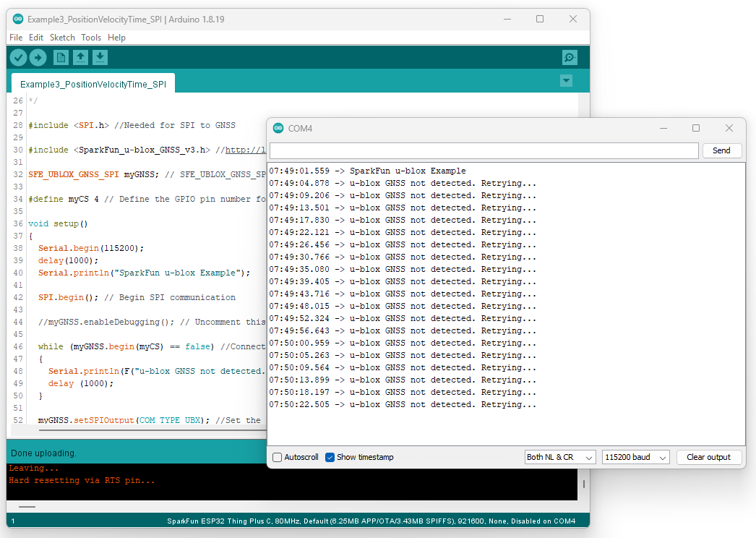756x538 pixels.
Task: Click the 'Serial.begin(115200);' code line
Action: coord(91,248)
